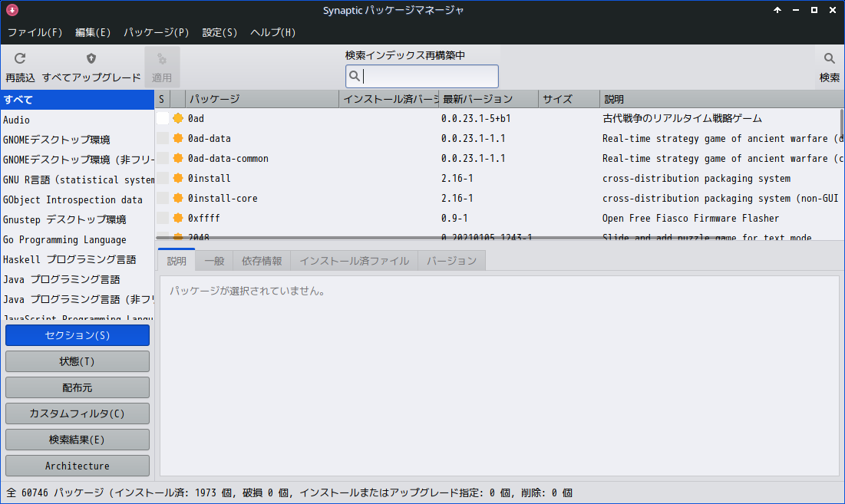Click the 検索結果(E) button
The height and width of the screenshot is (504, 845).
click(x=77, y=440)
